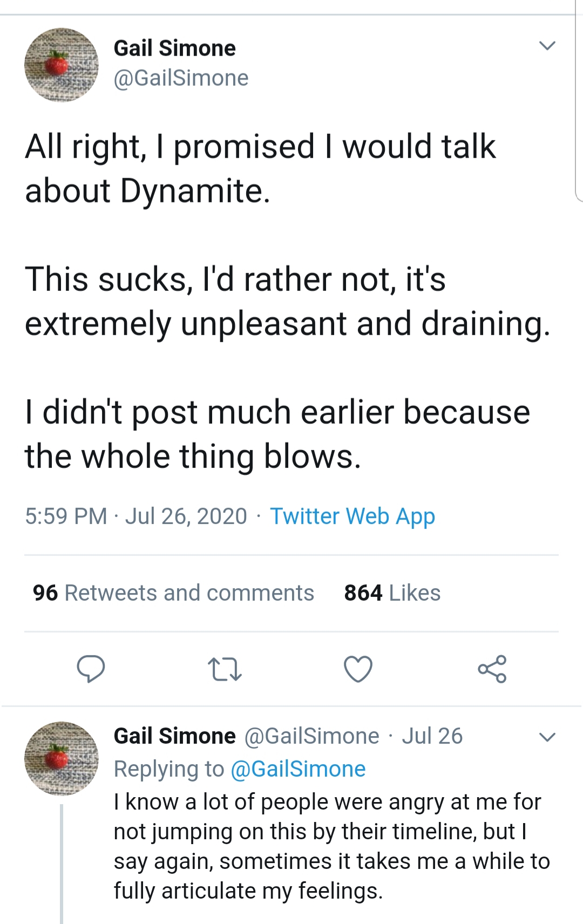Open the @GailSimone link after Replying to
Screen dimensions: 583x924
[298, 769]
